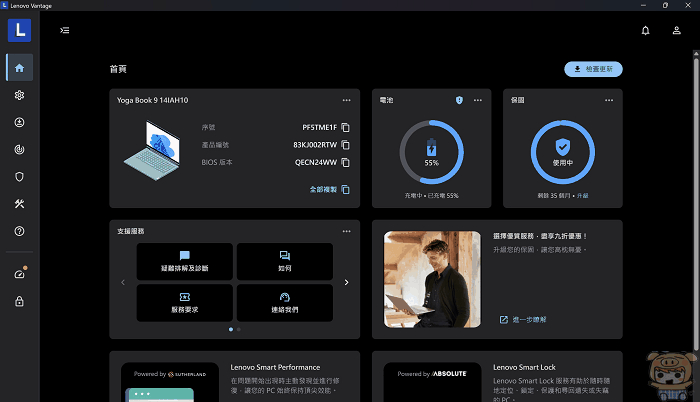Click the battery shield protection icon

[x=459, y=101]
